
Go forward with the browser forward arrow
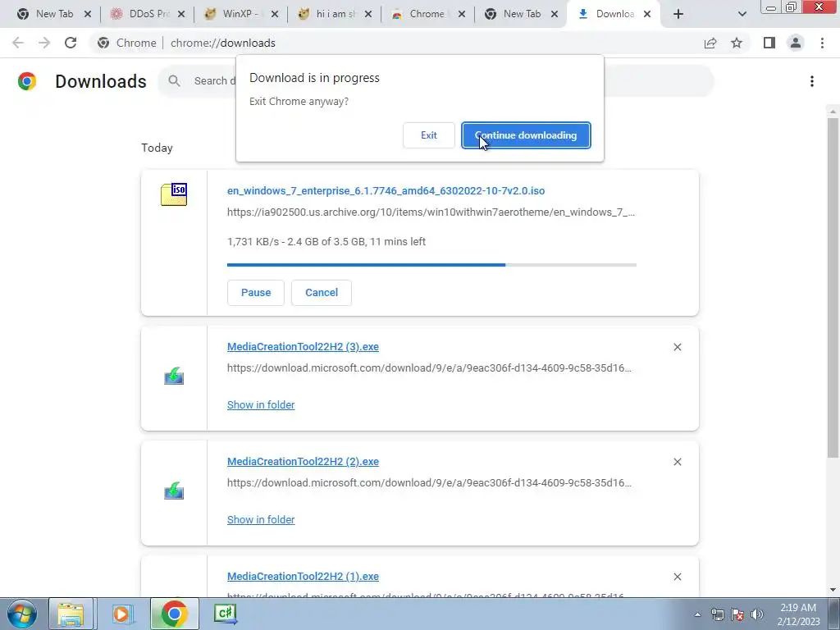44,43
